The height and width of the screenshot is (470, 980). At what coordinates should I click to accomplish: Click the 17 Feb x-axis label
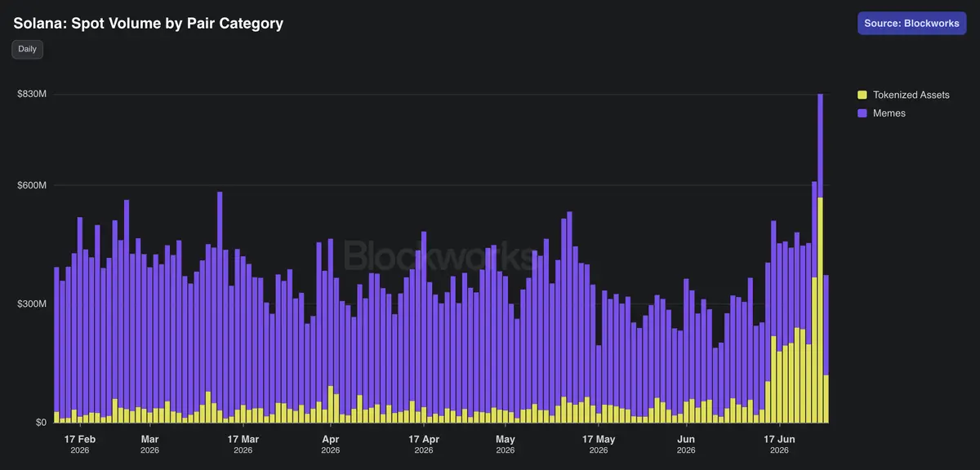[x=80, y=444]
